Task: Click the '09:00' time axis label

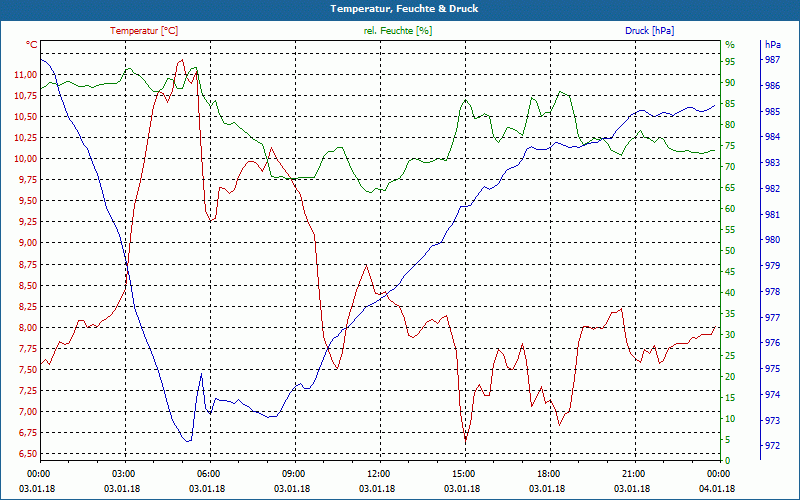Action: pyautogui.click(x=295, y=473)
